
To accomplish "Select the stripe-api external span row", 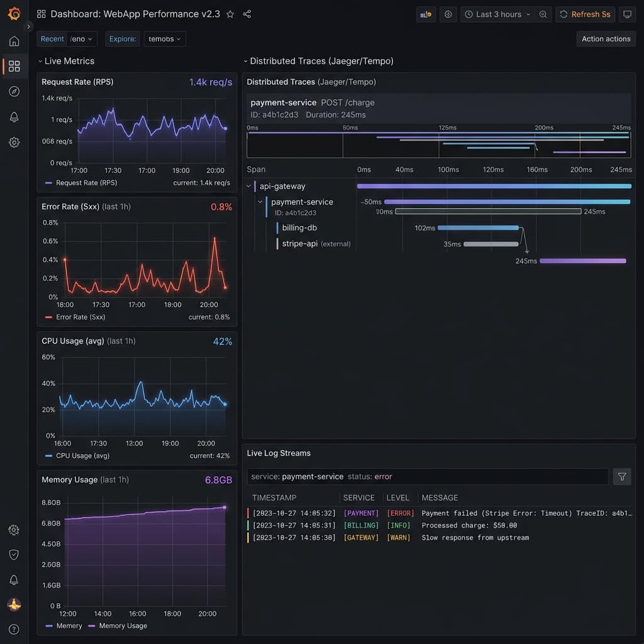I will click(x=314, y=243).
